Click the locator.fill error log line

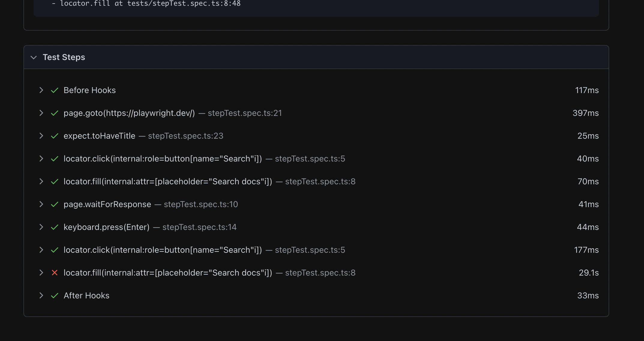[146, 4]
